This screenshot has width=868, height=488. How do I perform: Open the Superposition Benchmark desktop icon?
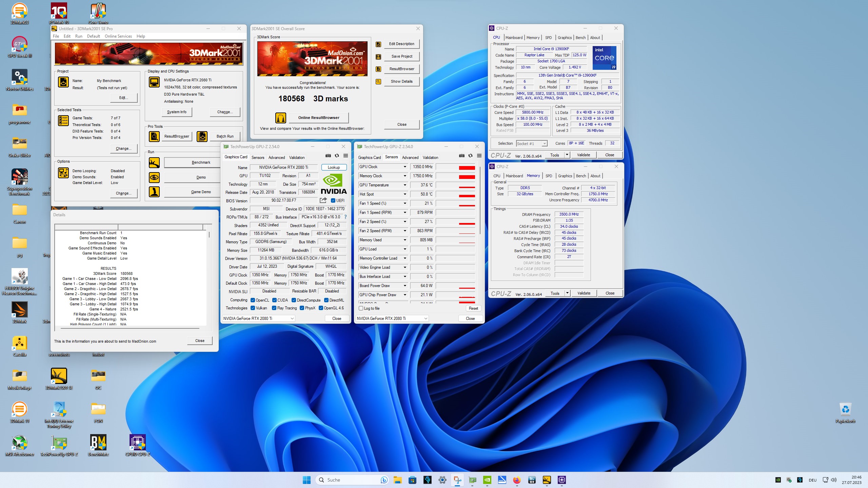(x=19, y=182)
